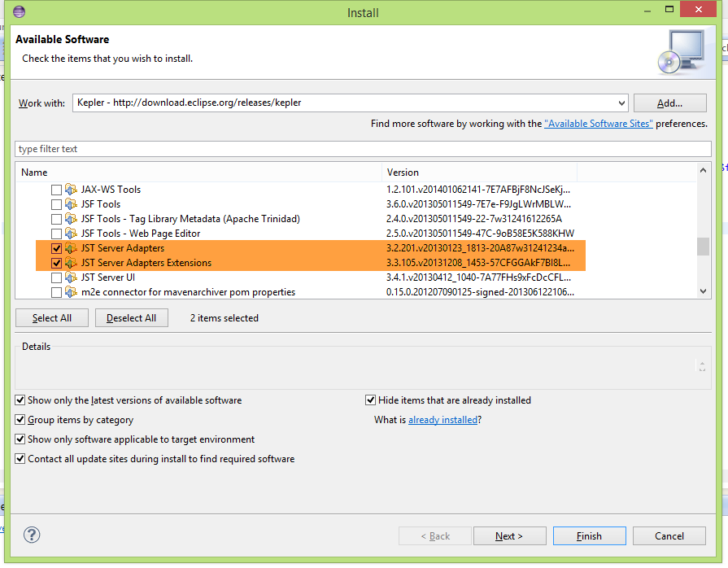Screen dimensions: 728x568
Task: Click the Version column header
Action: (x=480, y=173)
